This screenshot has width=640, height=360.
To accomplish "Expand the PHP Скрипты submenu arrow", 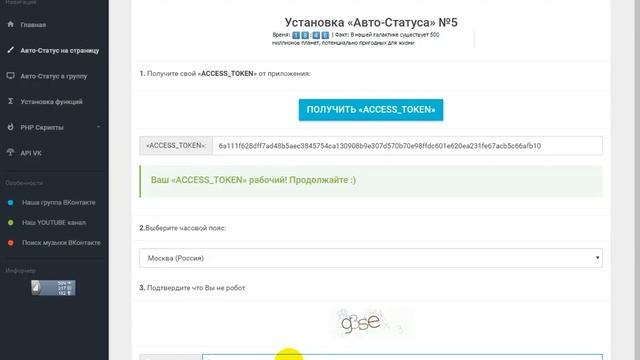I will pyautogui.click(x=98, y=127).
